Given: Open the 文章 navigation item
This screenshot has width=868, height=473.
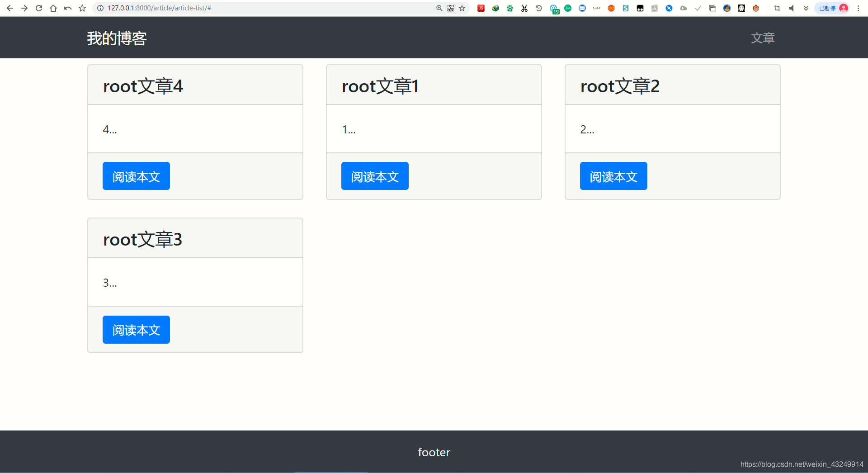Looking at the screenshot, I should [x=763, y=38].
